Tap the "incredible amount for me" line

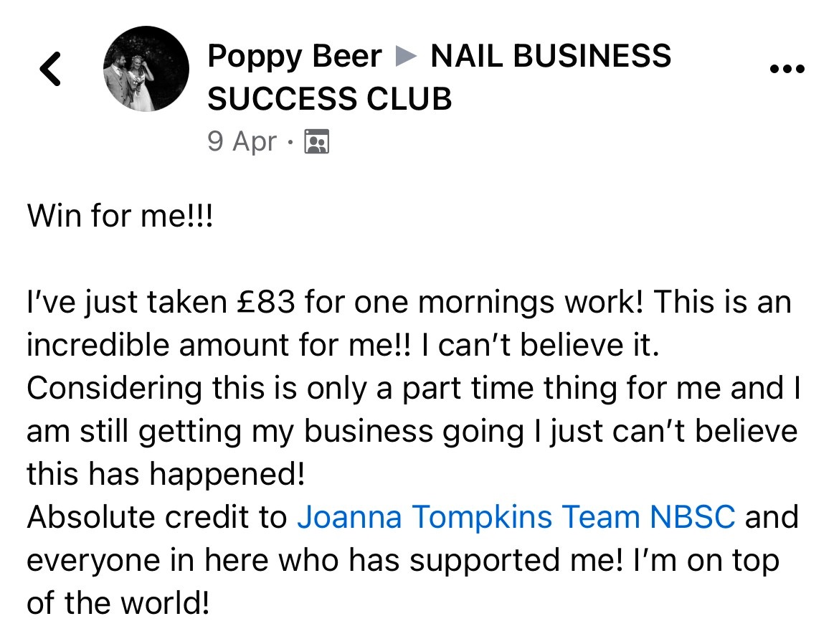(x=343, y=345)
